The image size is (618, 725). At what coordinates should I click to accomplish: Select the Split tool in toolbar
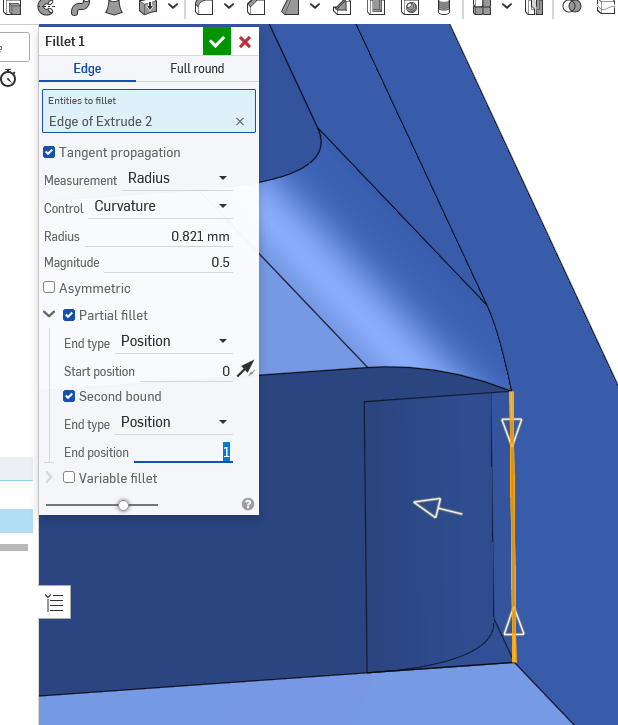click(606, 7)
